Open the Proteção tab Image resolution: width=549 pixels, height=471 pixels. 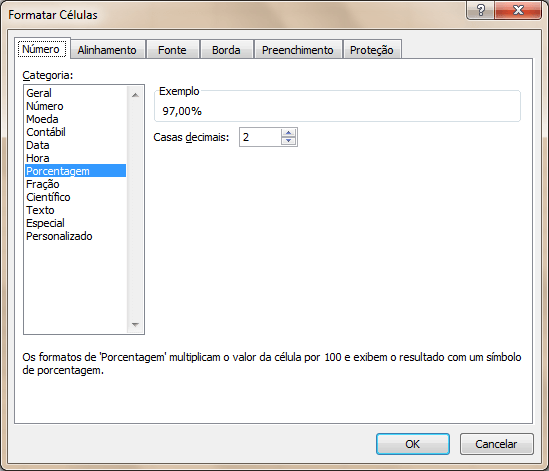372,50
